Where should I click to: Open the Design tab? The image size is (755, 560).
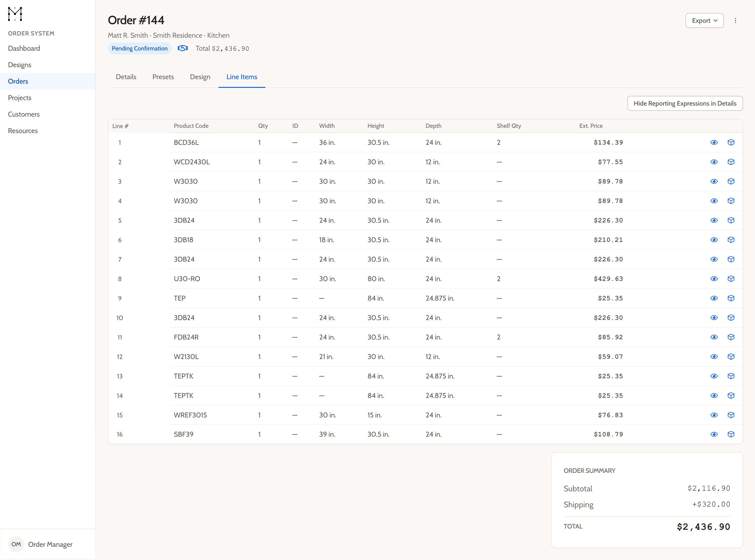pos(200,77)
